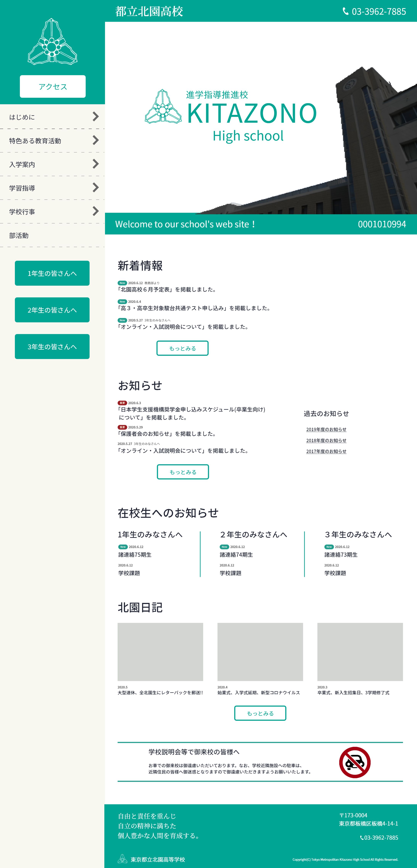Open 諸連絡75期生 link

135,555
